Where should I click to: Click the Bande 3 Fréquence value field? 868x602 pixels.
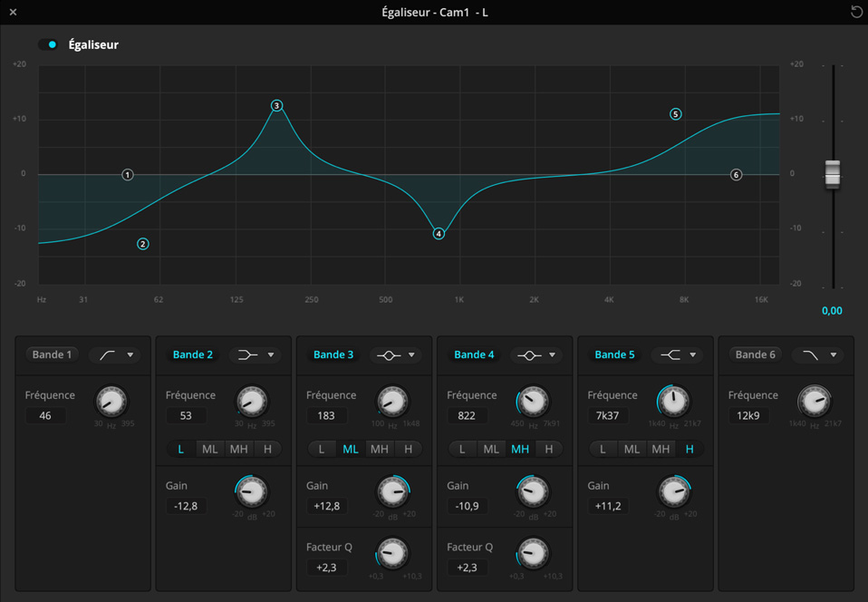(x=326, y=416)
